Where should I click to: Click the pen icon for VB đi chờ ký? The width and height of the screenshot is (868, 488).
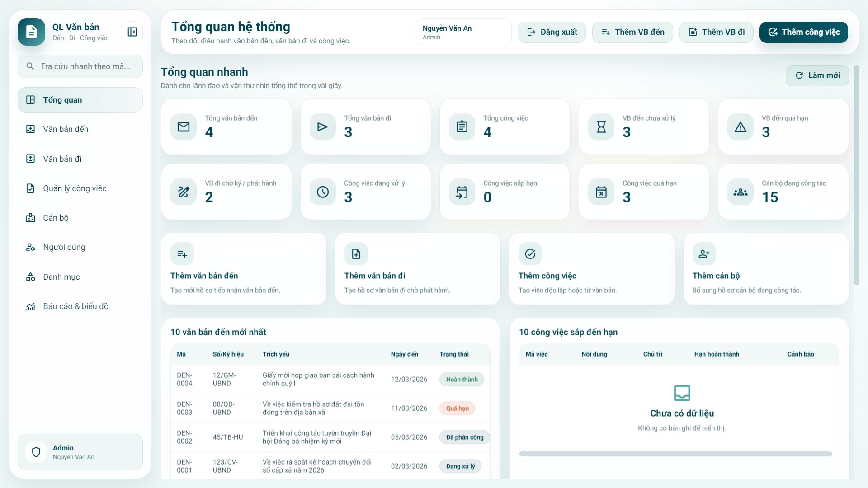(184, 192)
